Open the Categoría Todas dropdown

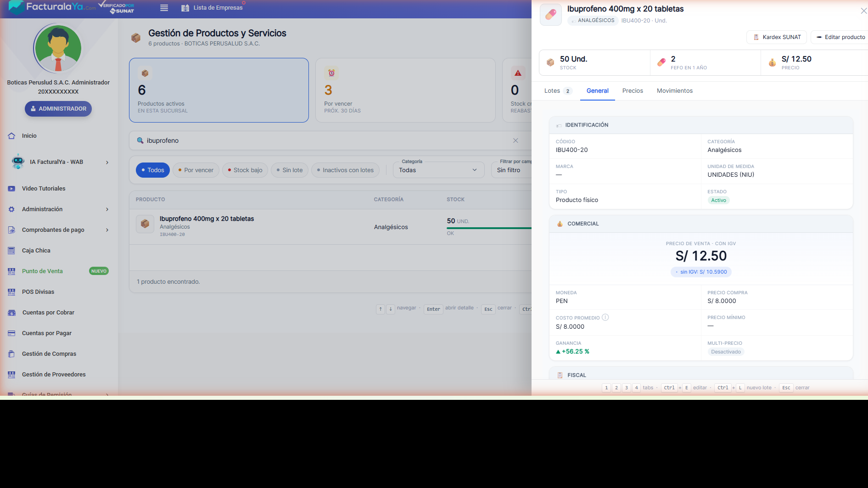438,170
